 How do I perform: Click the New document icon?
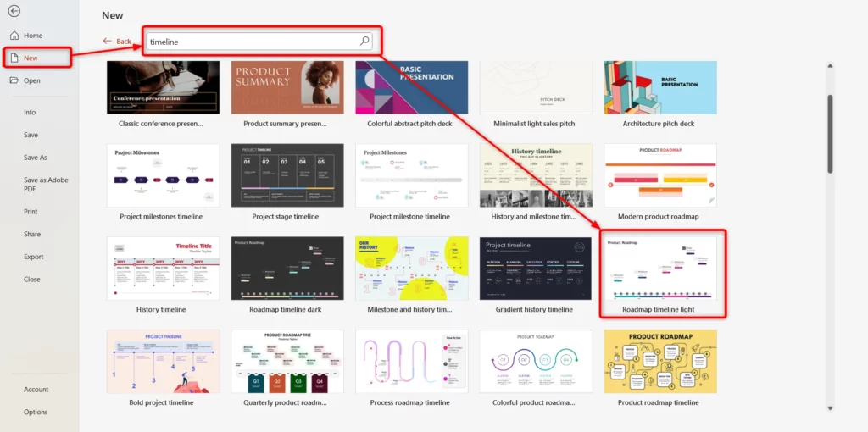tap(14, 58)
